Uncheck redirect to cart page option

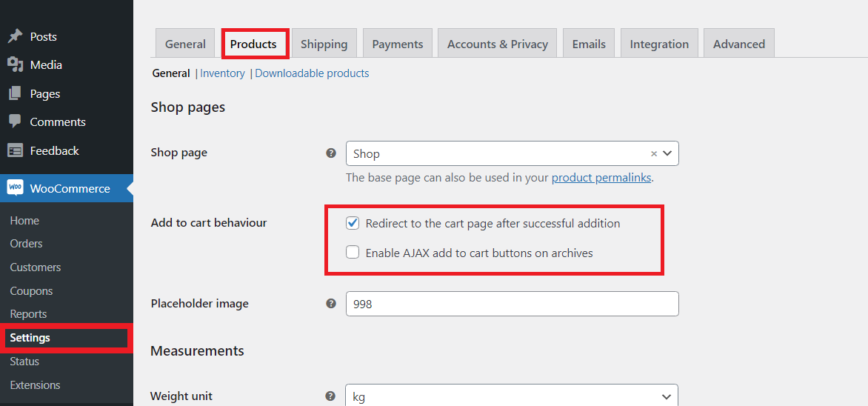point(353,223)
